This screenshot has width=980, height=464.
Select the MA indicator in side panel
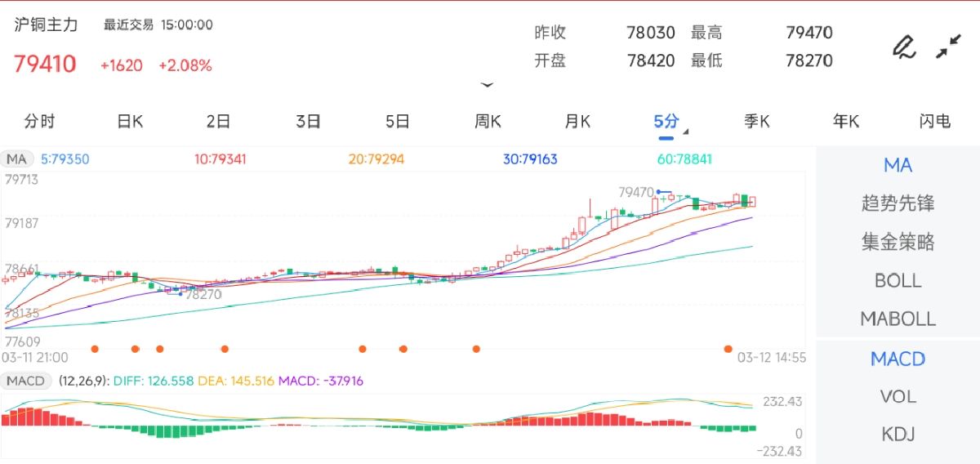(x=898, y=166)
